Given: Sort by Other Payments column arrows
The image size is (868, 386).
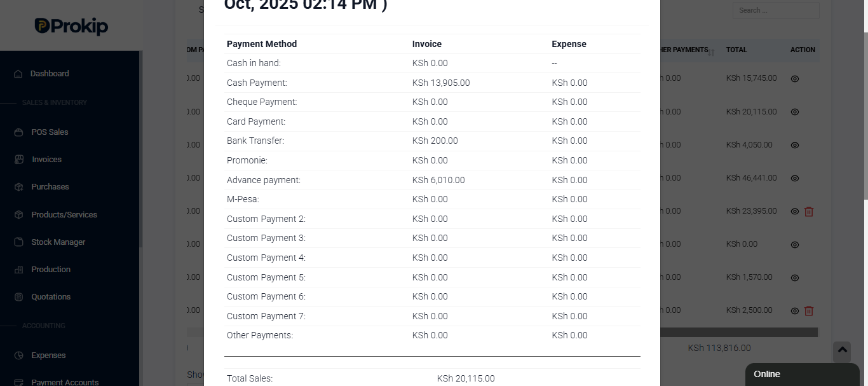Looking at the screenshot, I should pos(711,52).
